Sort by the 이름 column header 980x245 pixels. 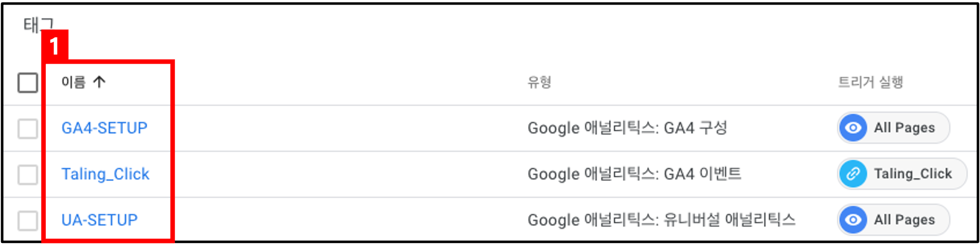point(74,82)
